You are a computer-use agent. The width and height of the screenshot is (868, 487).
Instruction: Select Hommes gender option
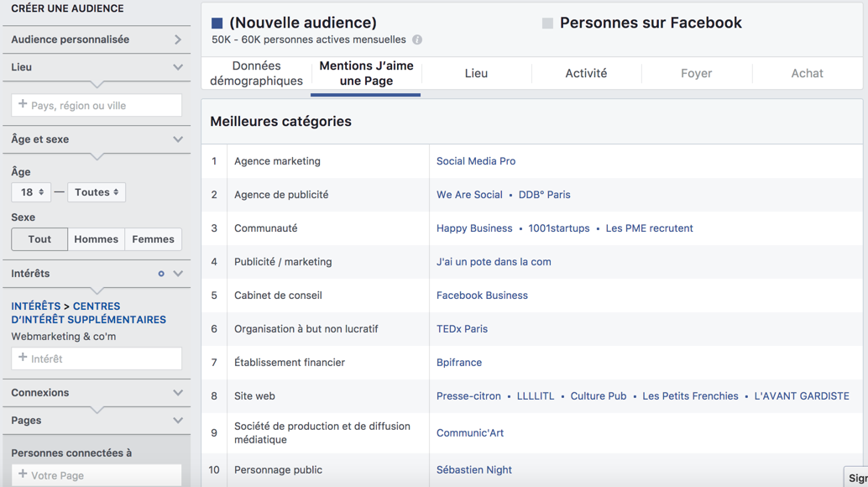click(x=96, y=239)
